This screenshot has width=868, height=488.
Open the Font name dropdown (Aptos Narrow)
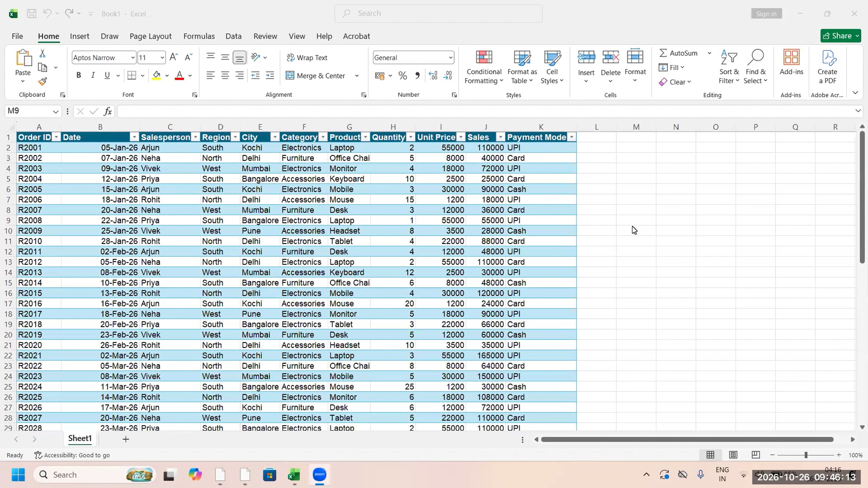pos(133,58)
